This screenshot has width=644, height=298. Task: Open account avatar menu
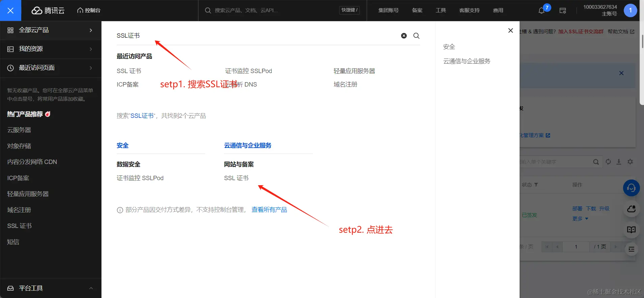pos(630,10)
